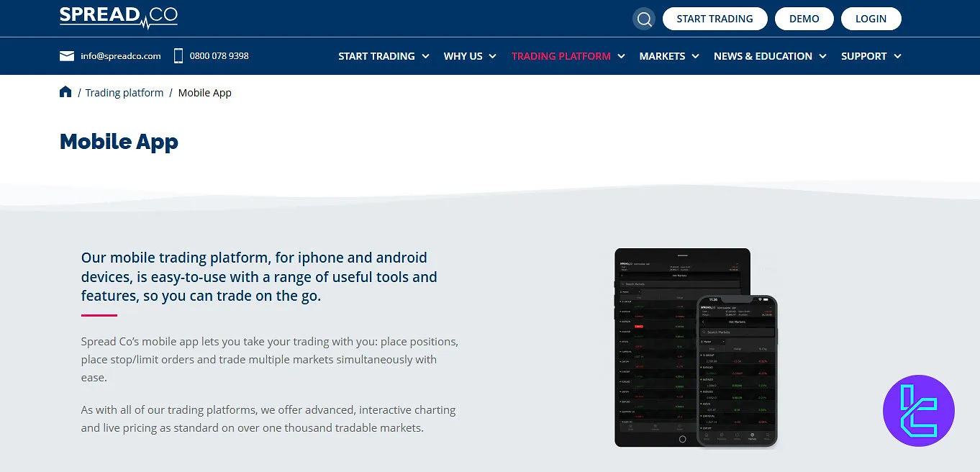
Task: Open the START TRADING navigation menu
Action: point(376,56)
